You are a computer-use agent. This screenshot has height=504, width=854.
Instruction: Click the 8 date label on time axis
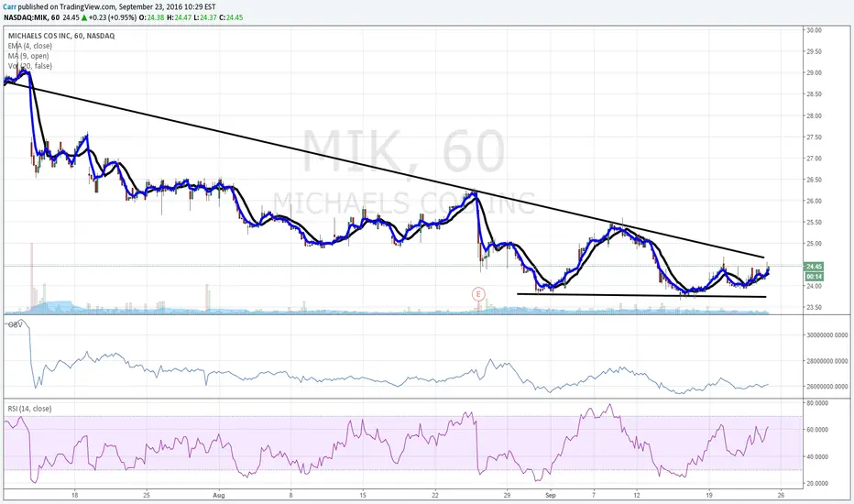[290, 495]
